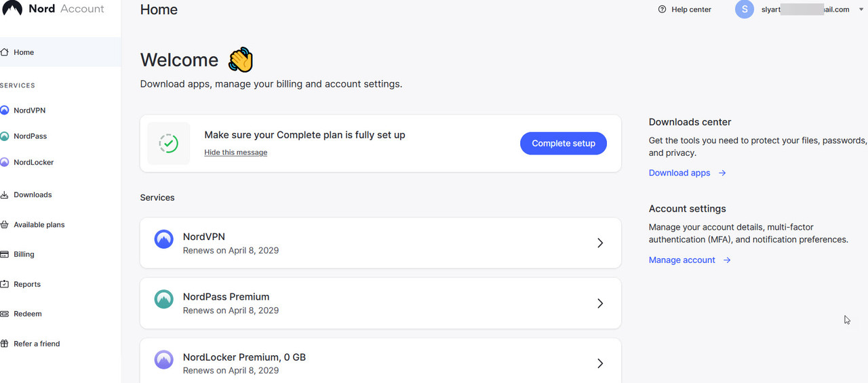
Task: Click the user avatar circle with S
Action: pyautogui.click(x=744, y=9)
